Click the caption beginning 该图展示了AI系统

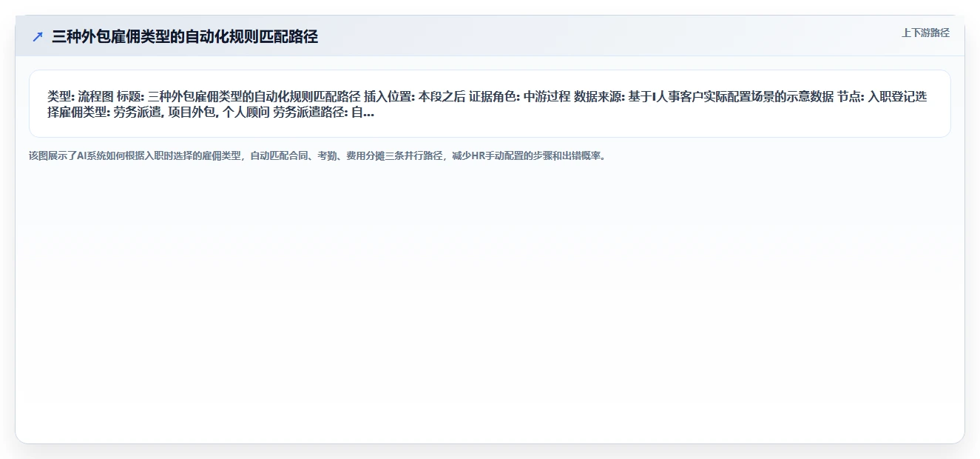(x=317, y=155)
